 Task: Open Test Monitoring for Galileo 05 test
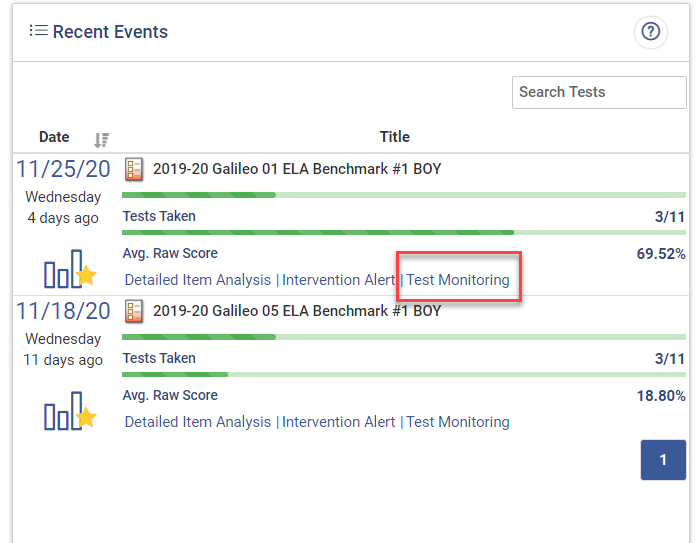(x=457, y=422)
